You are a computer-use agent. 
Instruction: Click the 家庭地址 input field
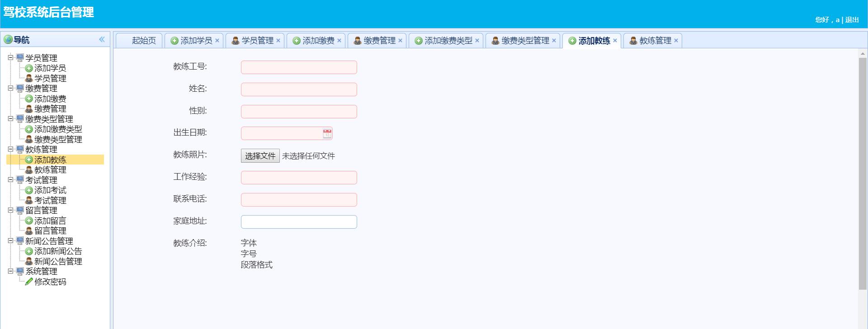point(299,222)
